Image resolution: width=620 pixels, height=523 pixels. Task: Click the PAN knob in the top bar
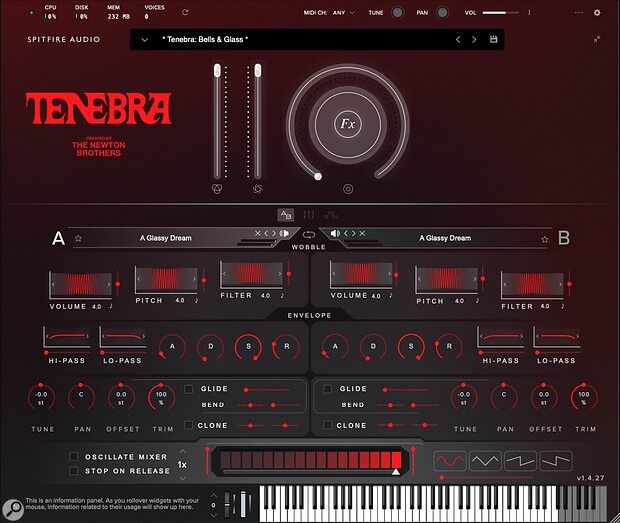pos(442,13)
